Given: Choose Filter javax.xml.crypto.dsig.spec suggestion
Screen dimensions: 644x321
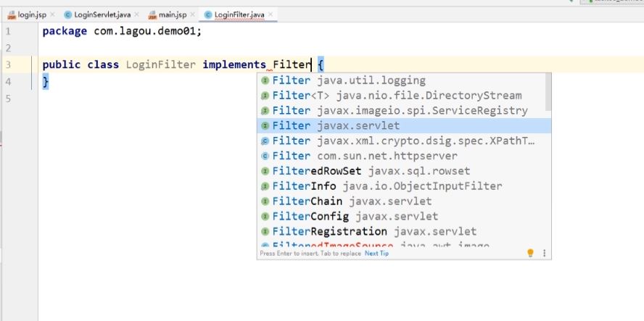Looking at the screenshot, I should point(404,141).
